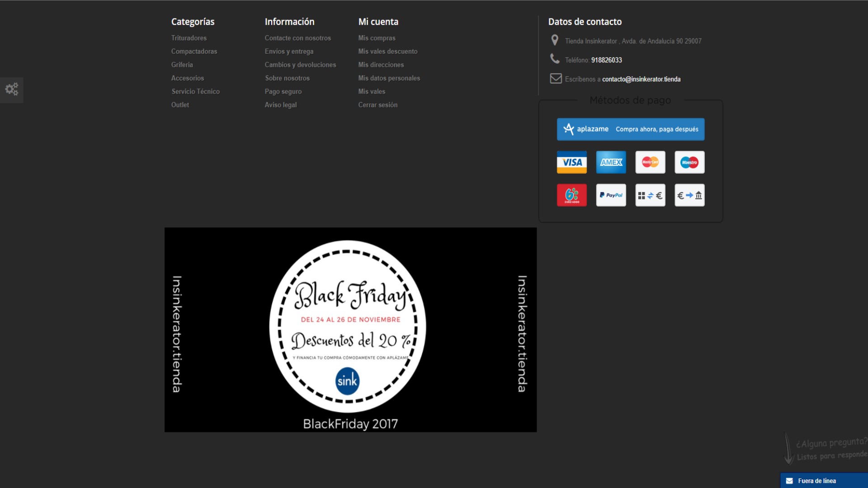The image size is (868, 488).
Task: Open Trituradores category link
Action: click(189, 38)
